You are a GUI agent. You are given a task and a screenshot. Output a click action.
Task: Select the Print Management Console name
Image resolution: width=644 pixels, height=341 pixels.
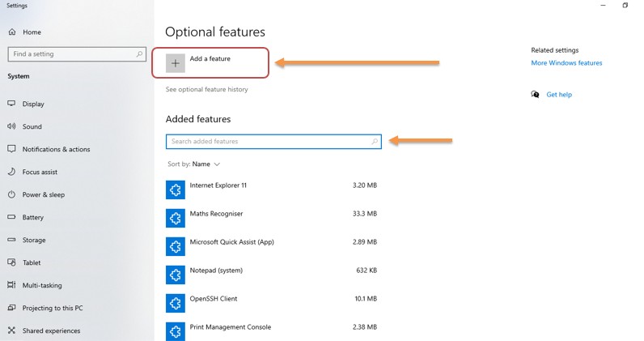pyautogui.click(x=230, y=327)
